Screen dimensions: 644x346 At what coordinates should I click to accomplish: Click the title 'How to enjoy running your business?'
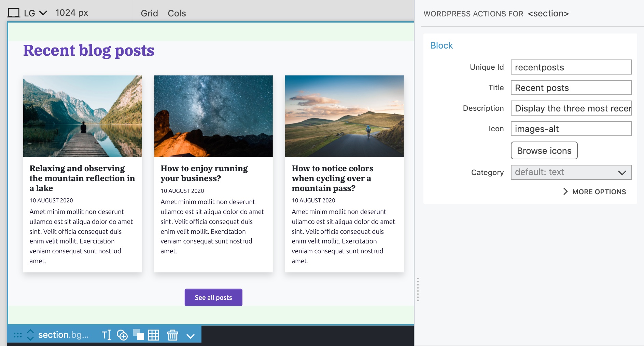[x=204, y=173]
